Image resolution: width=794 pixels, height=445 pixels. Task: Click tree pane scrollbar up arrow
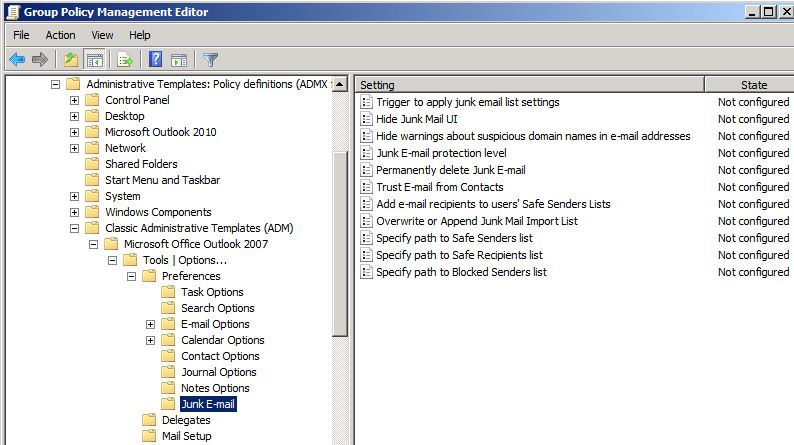tap(340, 84)
